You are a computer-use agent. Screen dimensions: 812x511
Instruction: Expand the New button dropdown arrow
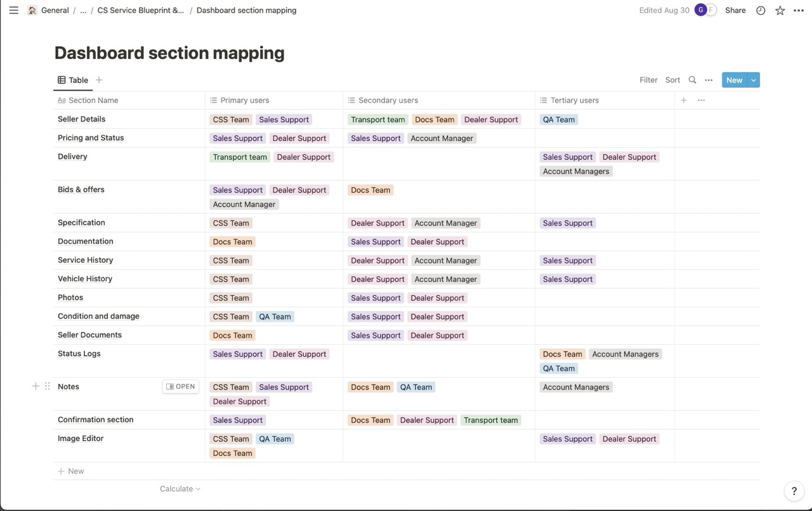pyautogui.click(x=754, y=80)
